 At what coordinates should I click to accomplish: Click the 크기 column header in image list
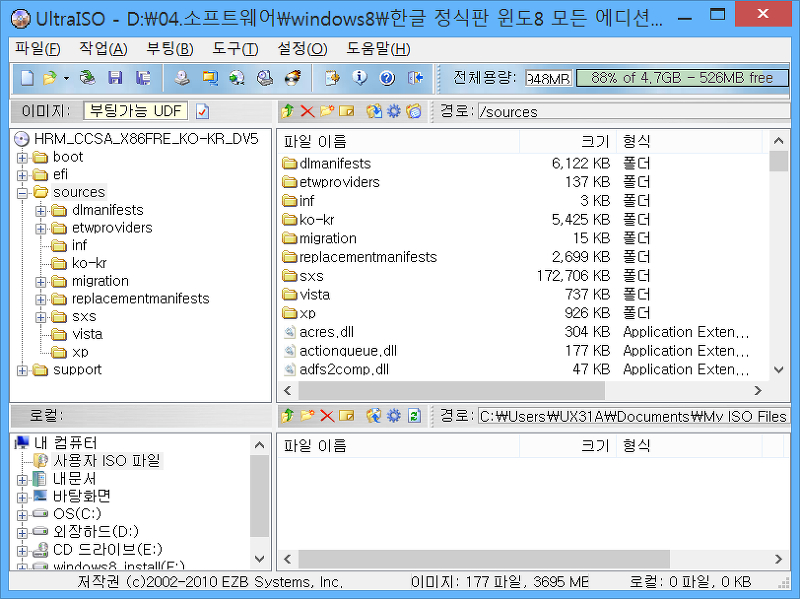click(x=568, y=141)
